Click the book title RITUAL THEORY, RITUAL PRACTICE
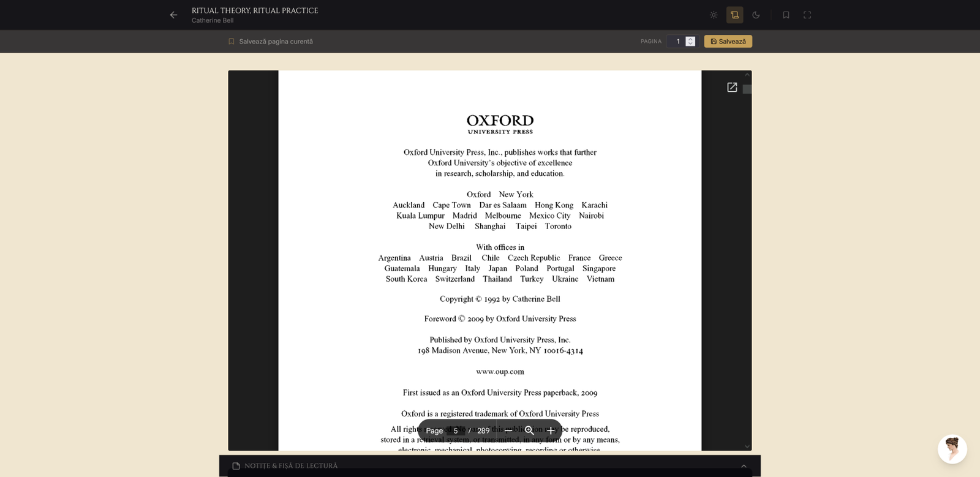Screen dimensions: 980x477 (x=255, y=10)
